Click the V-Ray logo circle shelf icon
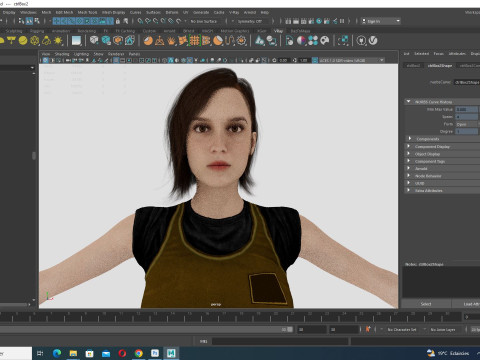Screen dimensions: 480x360 [x=373, y=41]
